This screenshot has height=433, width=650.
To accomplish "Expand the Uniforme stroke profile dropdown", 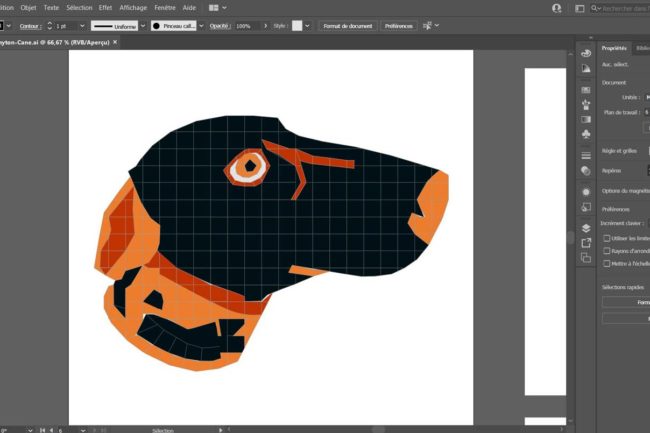I will pos(142,25).
